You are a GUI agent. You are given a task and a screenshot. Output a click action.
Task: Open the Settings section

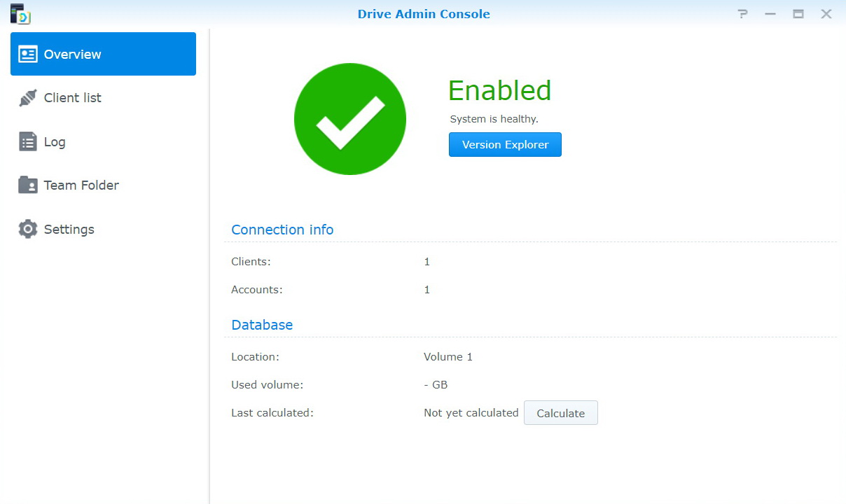point(103,229)
